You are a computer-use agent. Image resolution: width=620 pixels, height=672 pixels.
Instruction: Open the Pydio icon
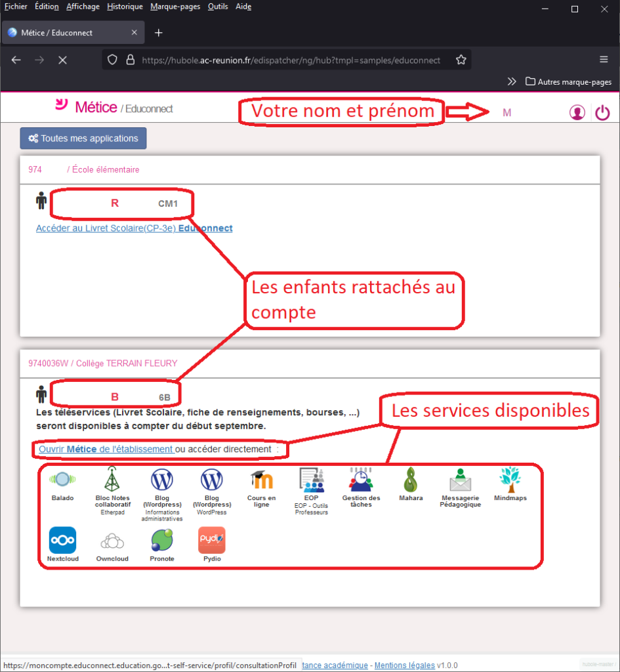(x=212, y=540)
